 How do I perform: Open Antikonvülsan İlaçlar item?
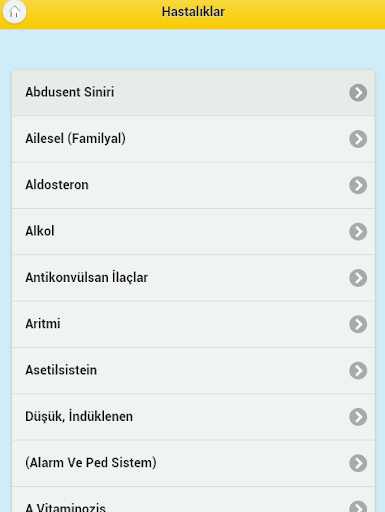click(193, 278)
